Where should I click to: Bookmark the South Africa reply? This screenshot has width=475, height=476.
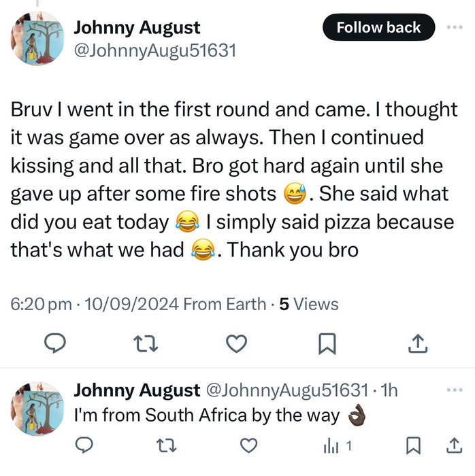pyautogui.click(x=412, y=445)
